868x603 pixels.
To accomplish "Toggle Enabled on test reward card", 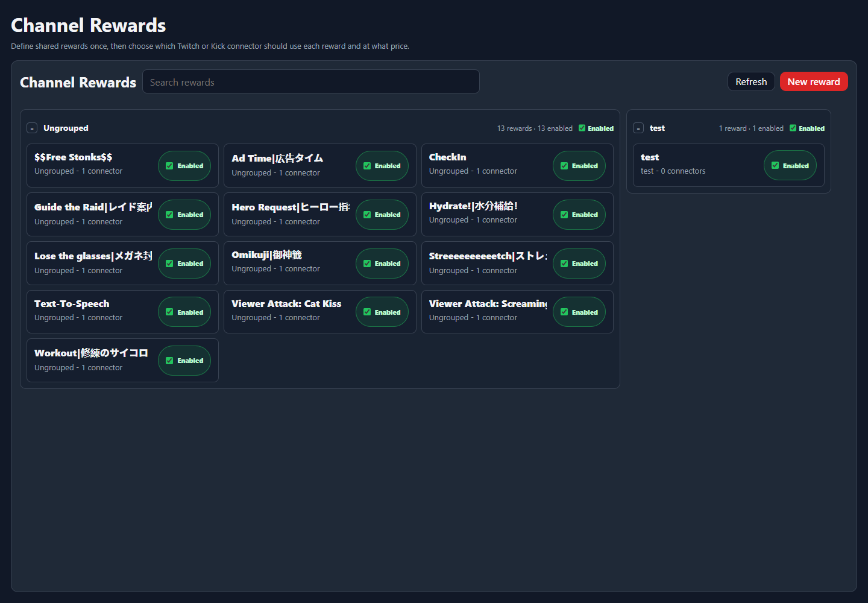I will [x=790, y=165].
